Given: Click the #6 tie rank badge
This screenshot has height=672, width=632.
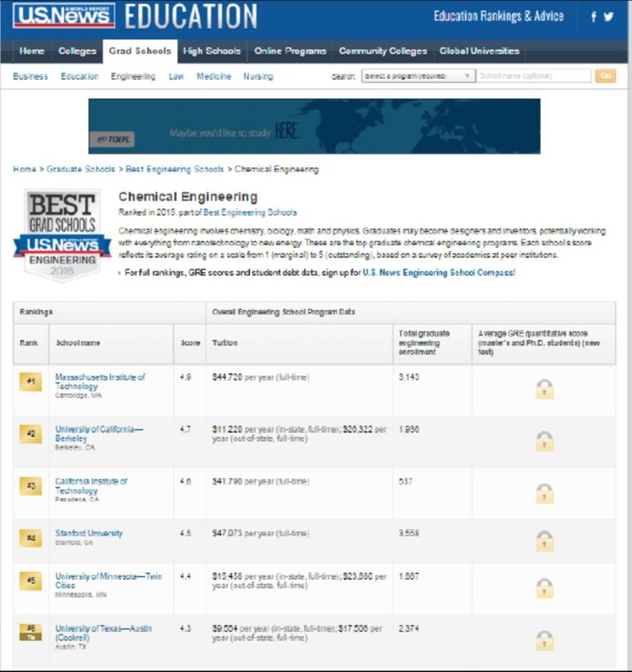Looking at the screenshot, I should click(x=30, y=633).
